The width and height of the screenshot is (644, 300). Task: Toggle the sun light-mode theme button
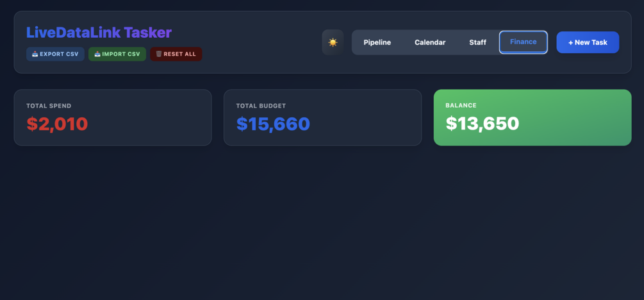(333, 42)
